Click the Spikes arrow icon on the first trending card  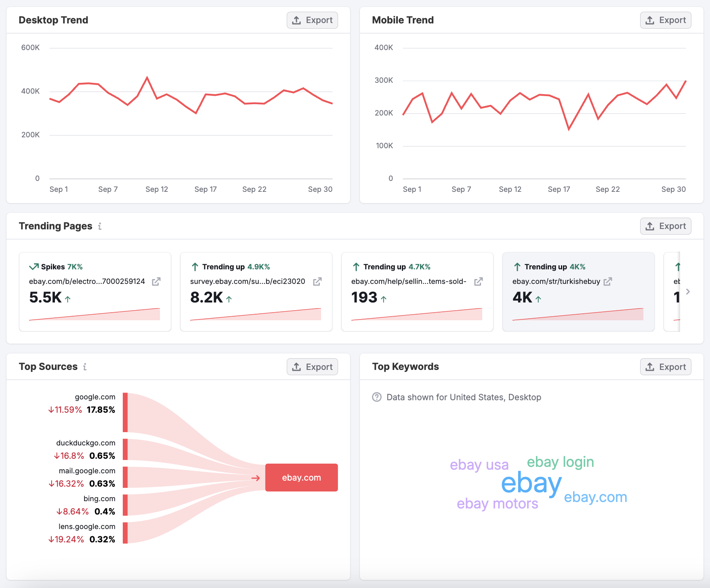(x=34, y=266)
